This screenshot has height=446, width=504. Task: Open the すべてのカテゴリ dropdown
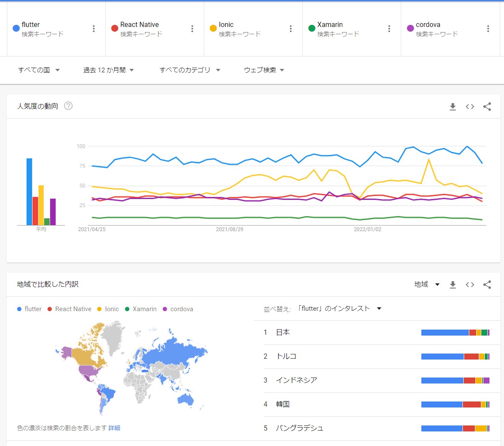190,70
